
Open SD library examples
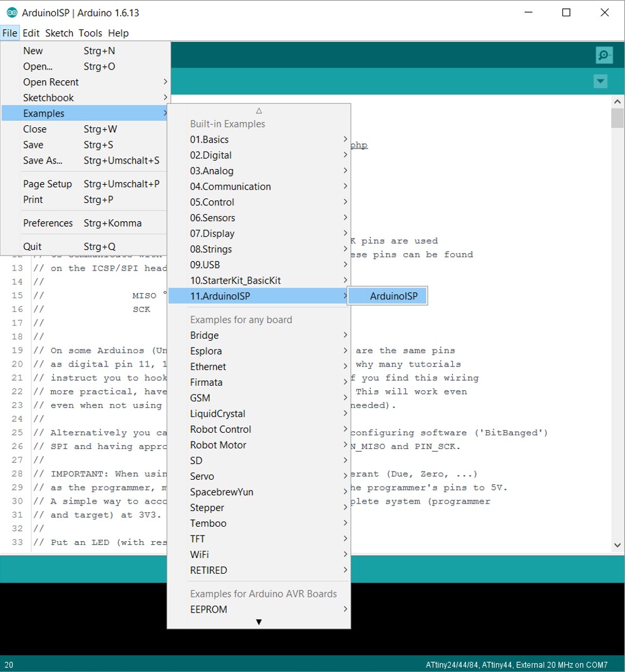point(259,461)
